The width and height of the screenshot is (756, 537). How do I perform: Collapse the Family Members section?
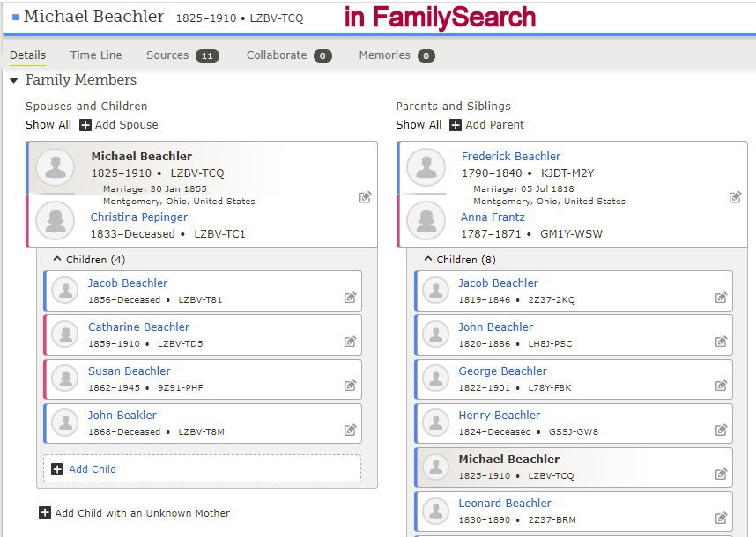coord(14,80)
